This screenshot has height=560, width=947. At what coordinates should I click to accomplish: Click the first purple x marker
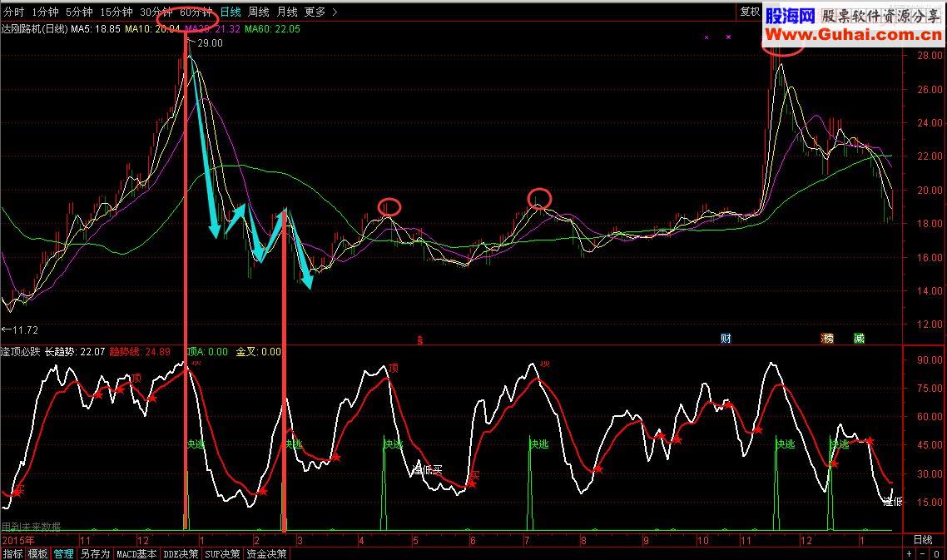pos(707,37)
